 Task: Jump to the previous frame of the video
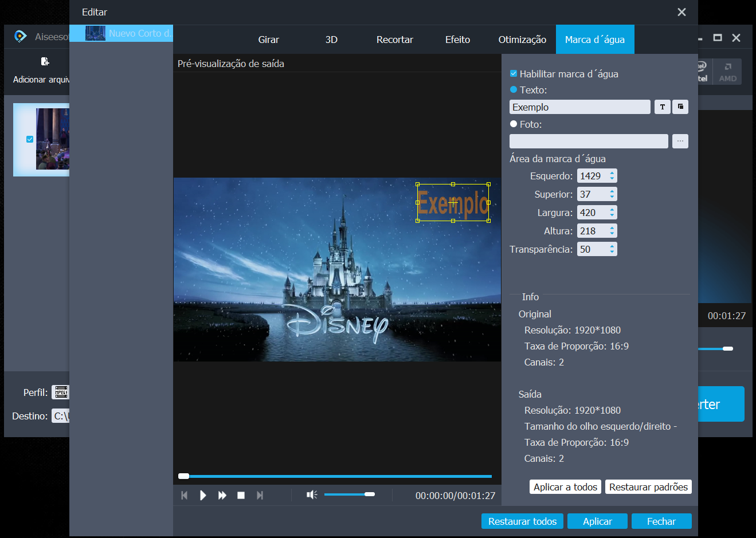click(x=185, y=496)
